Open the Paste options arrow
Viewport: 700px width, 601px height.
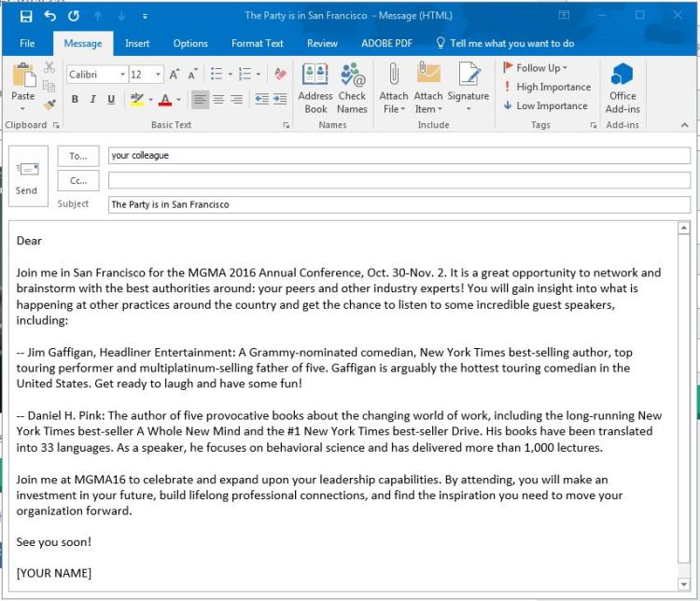22,108
